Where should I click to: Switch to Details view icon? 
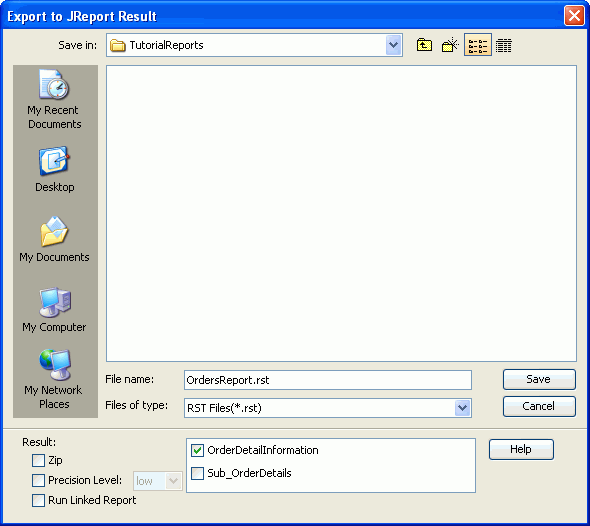(503, 46)
